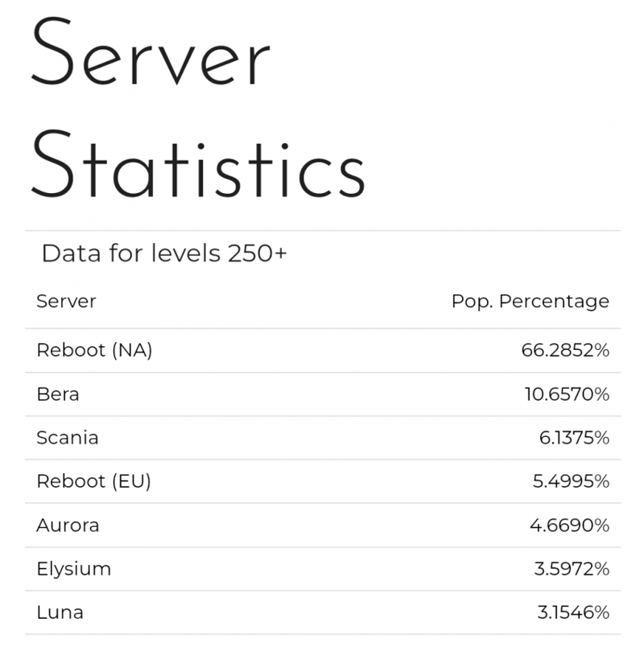Select the Scania server name

click(x=68, y=438)
